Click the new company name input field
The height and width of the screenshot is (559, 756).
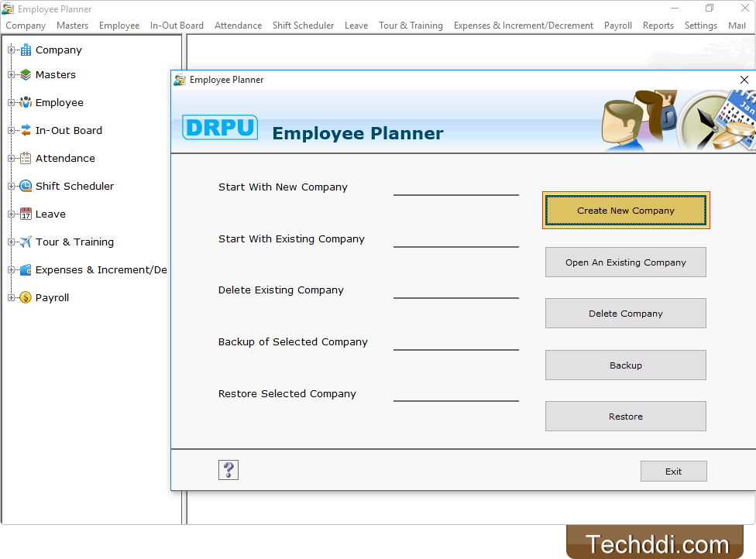click(455, 192)
